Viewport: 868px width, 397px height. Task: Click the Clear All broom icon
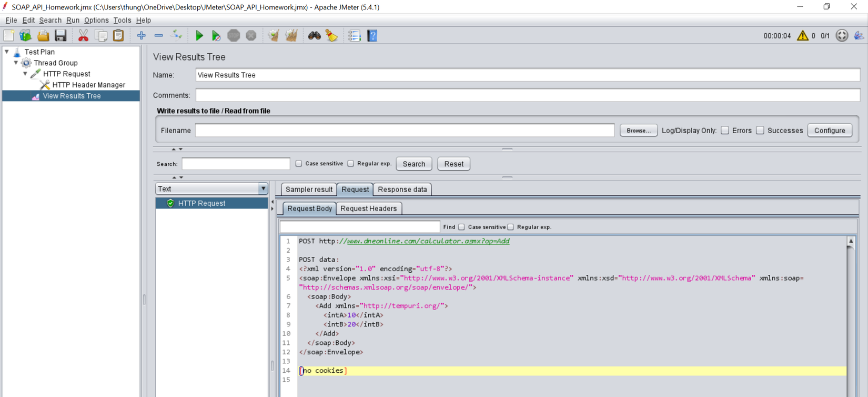point(291,36)
